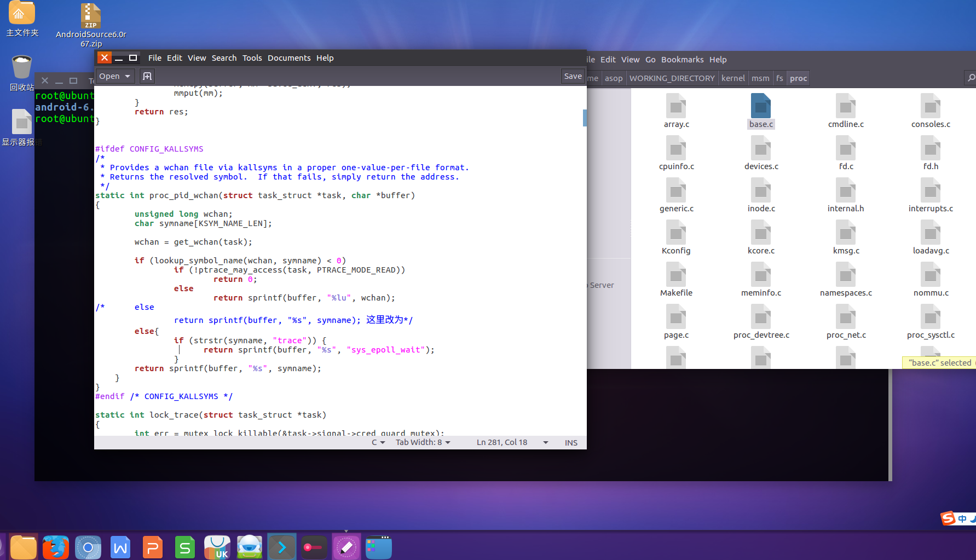The width and height of the screenshot is (976, 560).
Task: Open the Documents menu
Action: pos(289,58)
